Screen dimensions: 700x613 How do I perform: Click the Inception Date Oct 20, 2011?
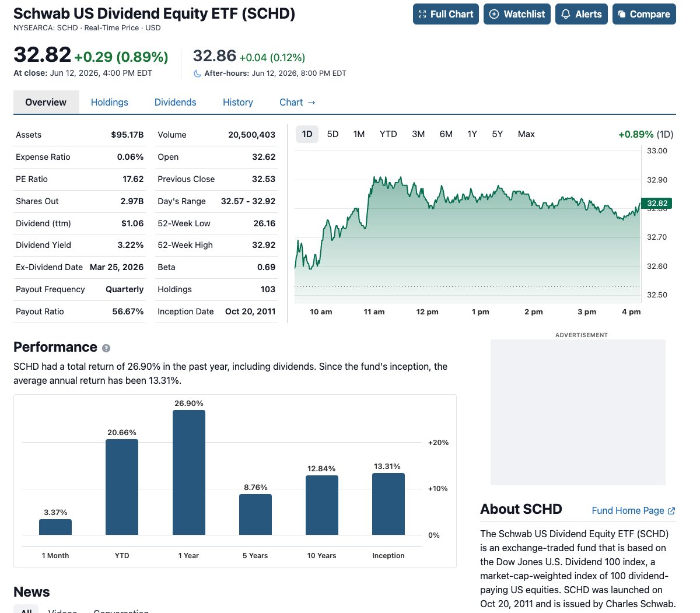tap(250, 311)
